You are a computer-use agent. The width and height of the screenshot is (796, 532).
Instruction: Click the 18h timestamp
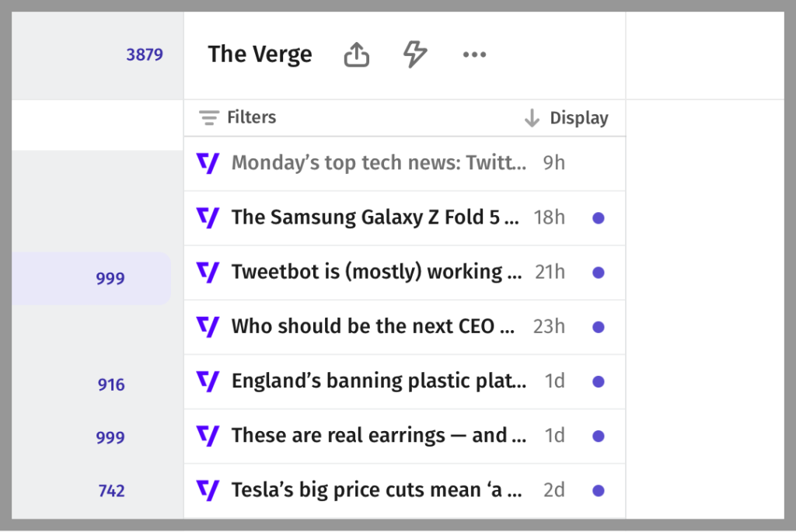pos(550,217)
